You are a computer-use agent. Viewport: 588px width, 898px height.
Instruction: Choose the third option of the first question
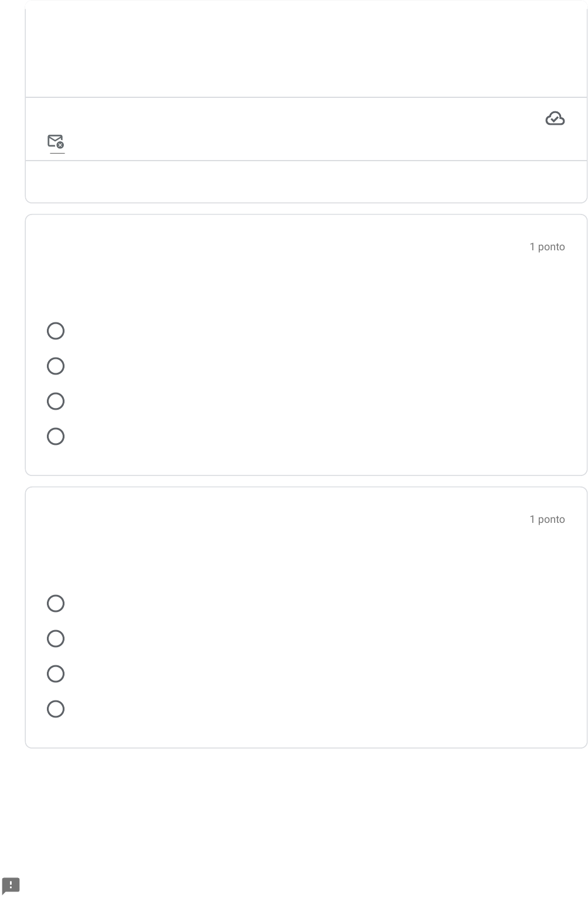click(x=56, y=402)
